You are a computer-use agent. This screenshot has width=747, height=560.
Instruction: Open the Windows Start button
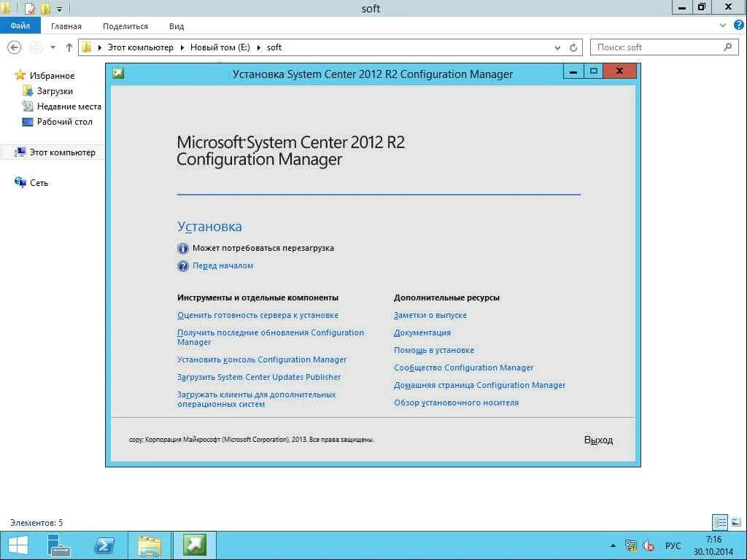[18, 545]
